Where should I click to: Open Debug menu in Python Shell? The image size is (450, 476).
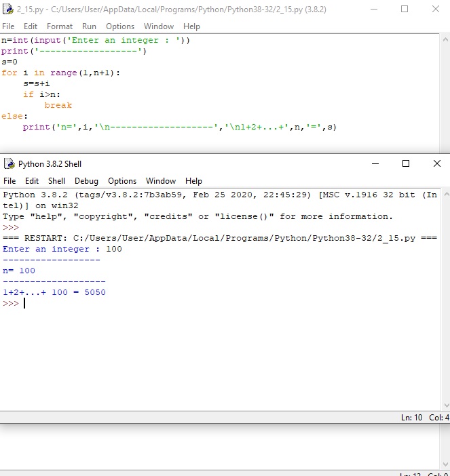coord(86,181)
